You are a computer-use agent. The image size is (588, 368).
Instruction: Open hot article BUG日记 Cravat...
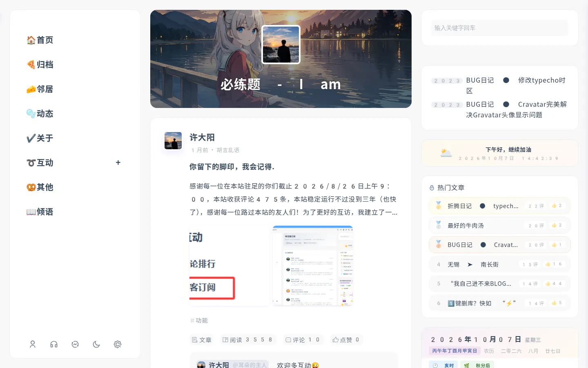tap(500, 245)
